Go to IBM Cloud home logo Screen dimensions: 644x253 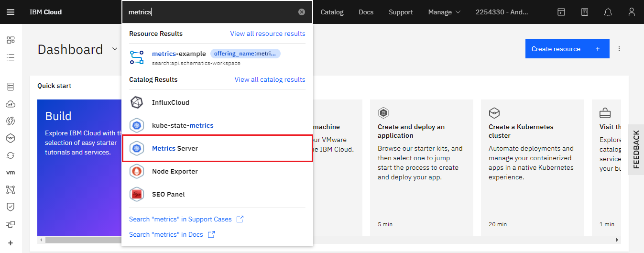point(45,12)
